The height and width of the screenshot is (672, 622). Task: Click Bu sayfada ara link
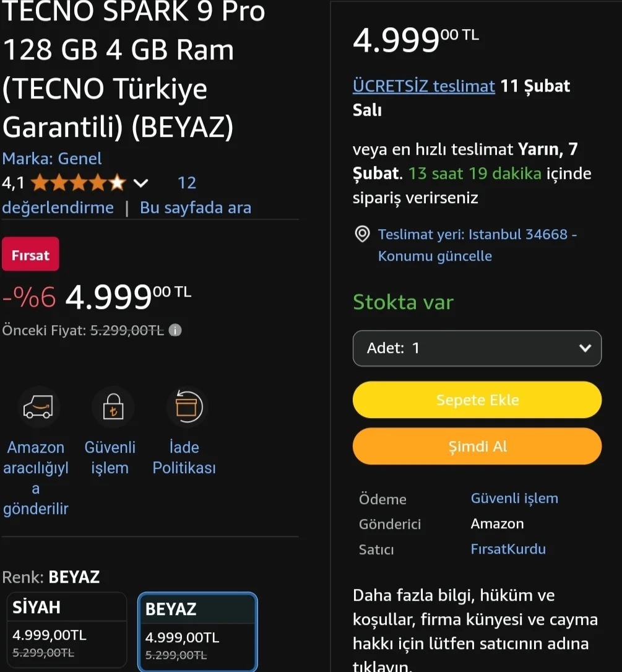(x=196, y=207)
